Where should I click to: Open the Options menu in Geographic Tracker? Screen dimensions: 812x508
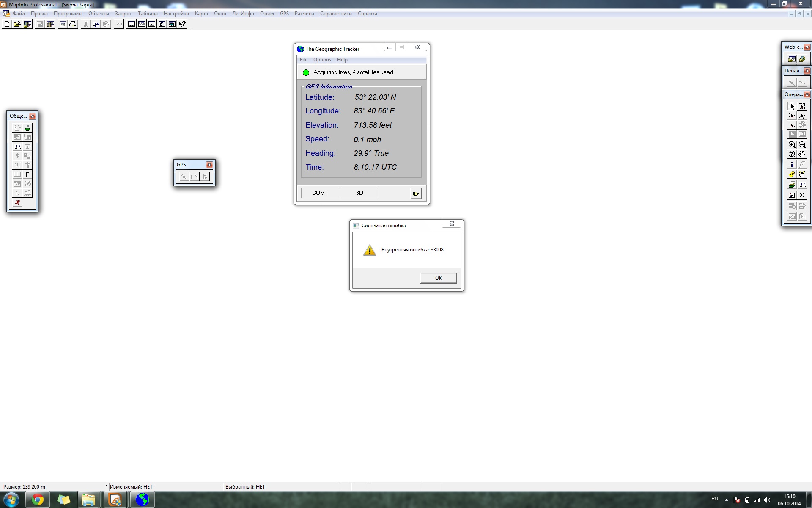click(322, 60)
